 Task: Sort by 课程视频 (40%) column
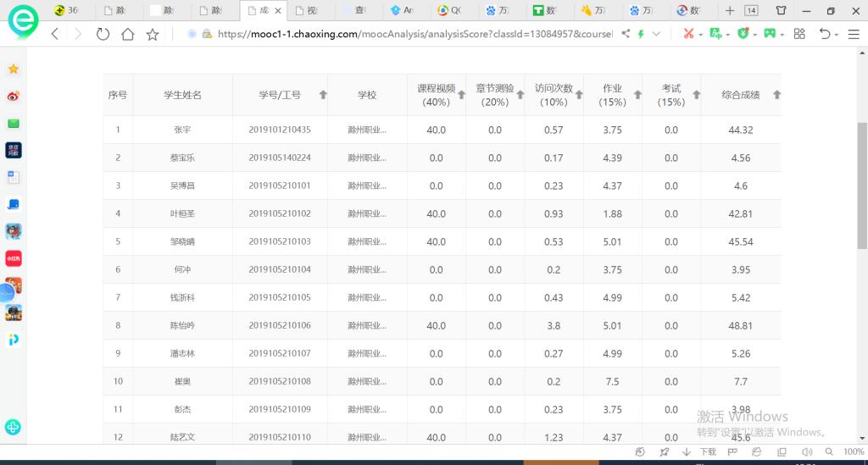tap(461, 95)
